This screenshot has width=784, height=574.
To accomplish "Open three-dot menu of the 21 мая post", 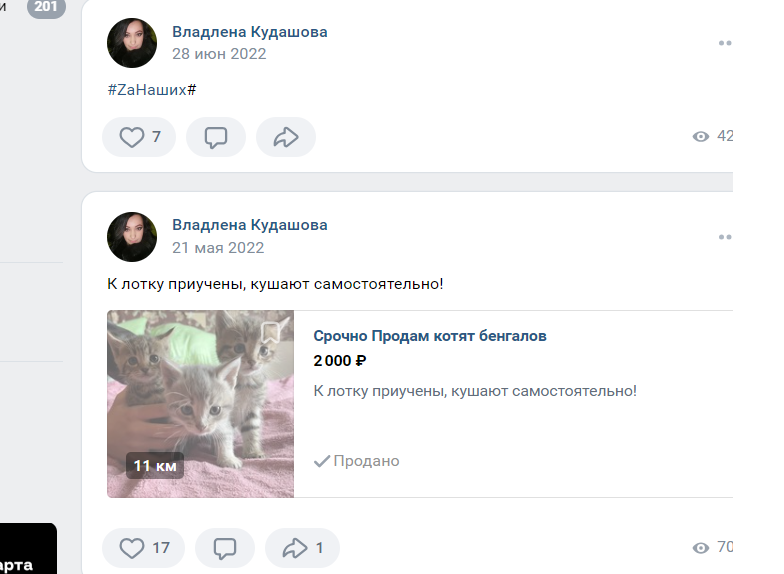I will (x=725, y=237).
